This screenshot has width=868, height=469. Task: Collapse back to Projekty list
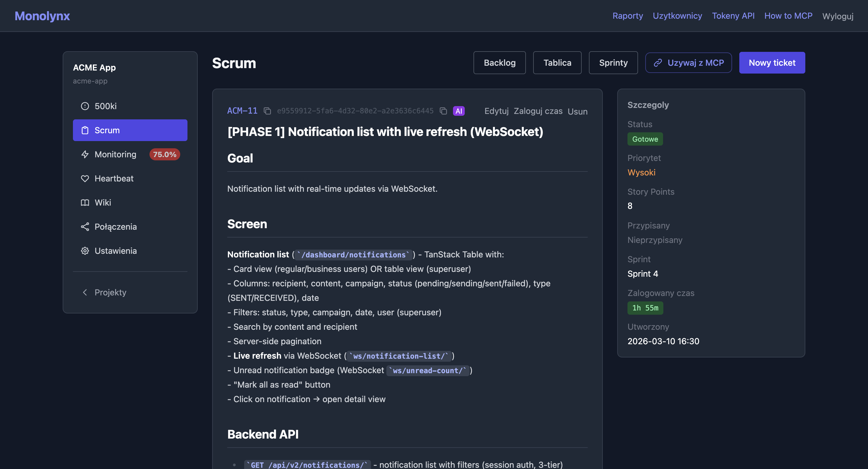[110, 292]
